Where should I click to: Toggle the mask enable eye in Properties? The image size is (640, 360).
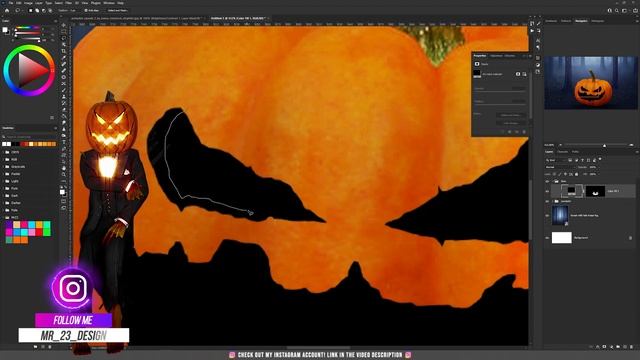(x=517, y=132)
